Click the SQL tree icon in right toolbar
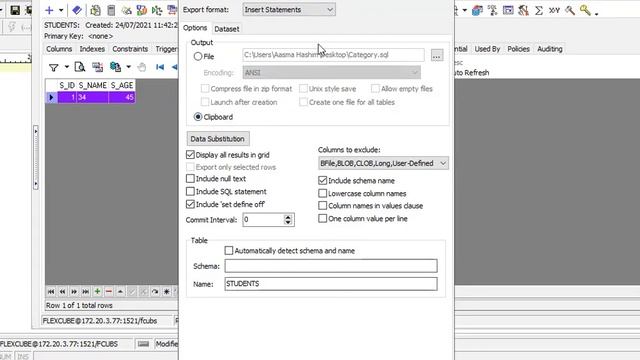Screen dimensions: 640x360 [493, 10]
